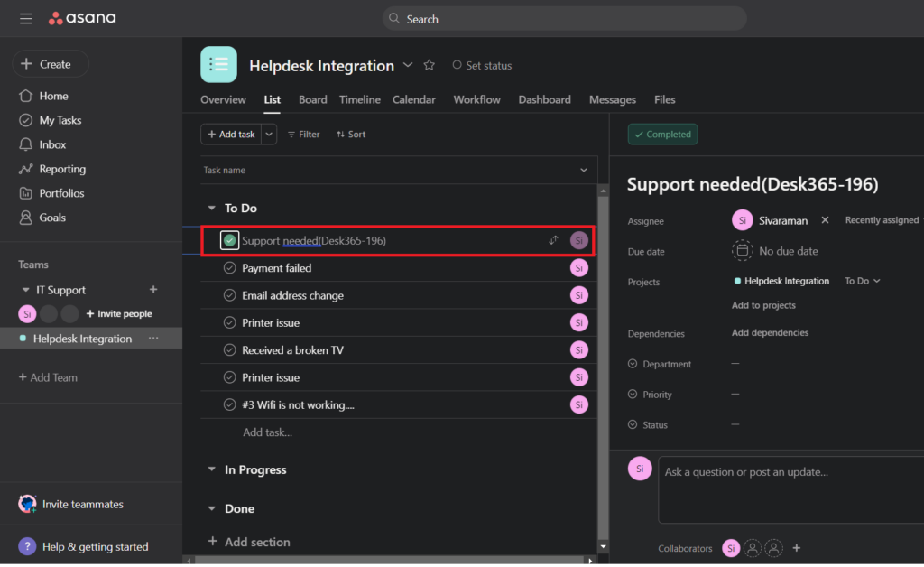This screenshot has width=924, height=567.
Task: Click the Search field
Action: (565, 19)
